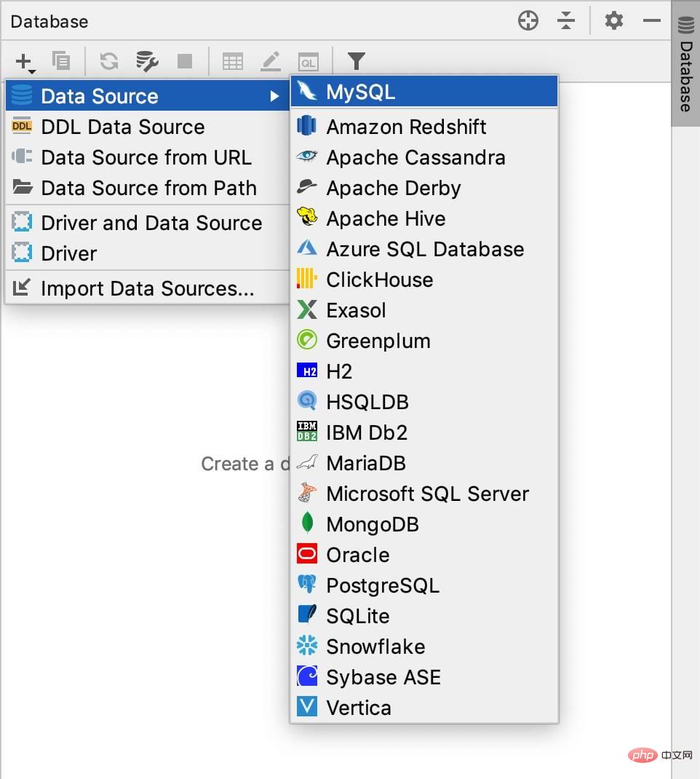Choose Data Source from URL

click(148, 157)
